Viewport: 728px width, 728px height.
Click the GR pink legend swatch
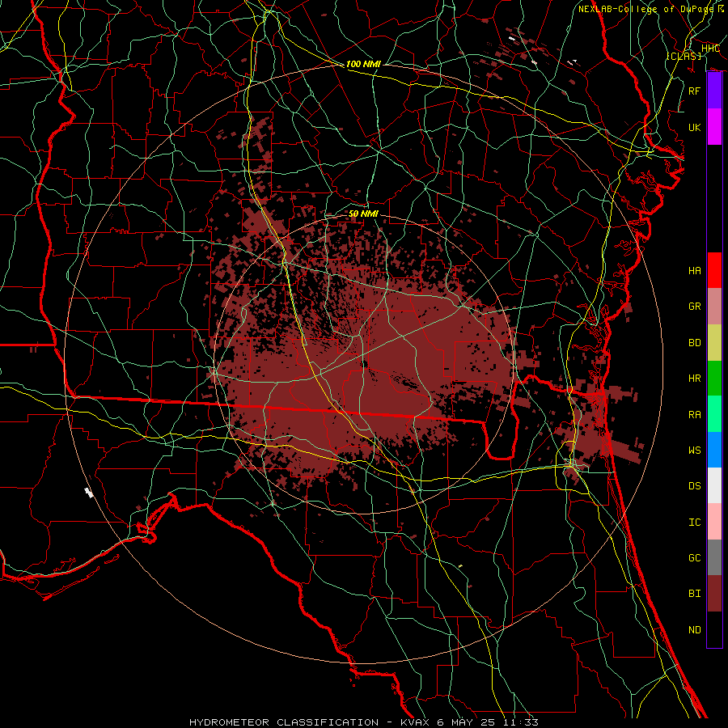point(714,307)
